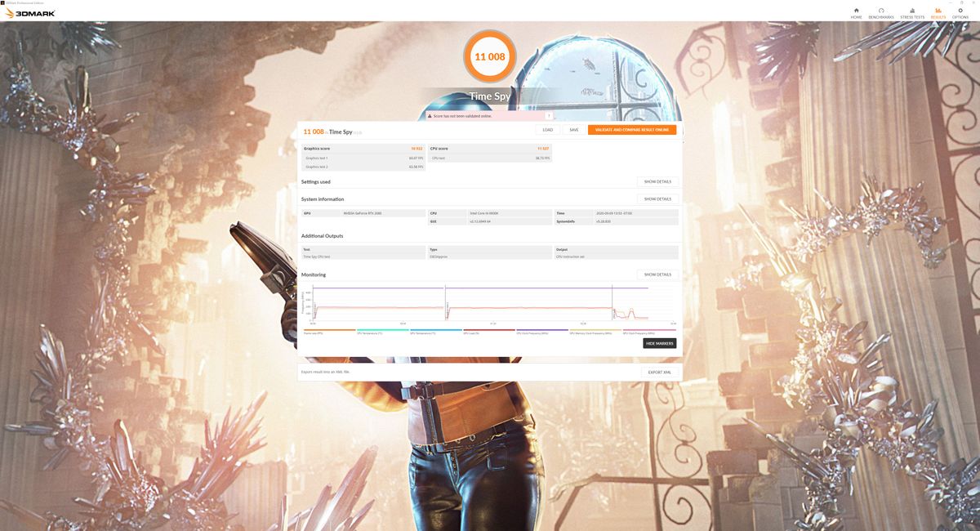Viewport: 980px width, 531px height.
Task: Click the Intel Core i9-9900K value
Action: [483, 213]
